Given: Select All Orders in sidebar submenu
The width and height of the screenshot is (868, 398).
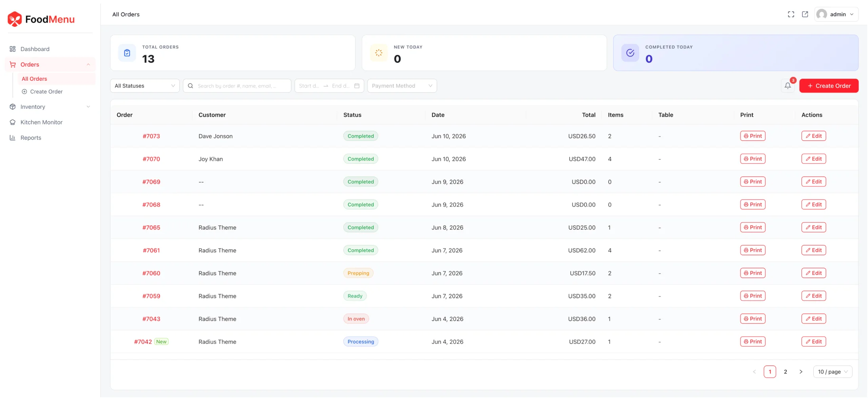Looking at the screenshot, I should pos(34,79).
